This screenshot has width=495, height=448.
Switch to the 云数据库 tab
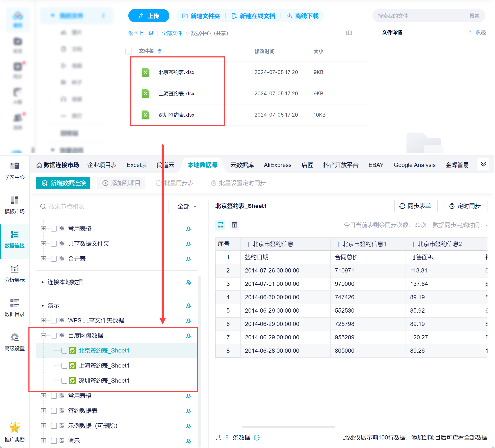pyautogui.click(x=242, y=165)
